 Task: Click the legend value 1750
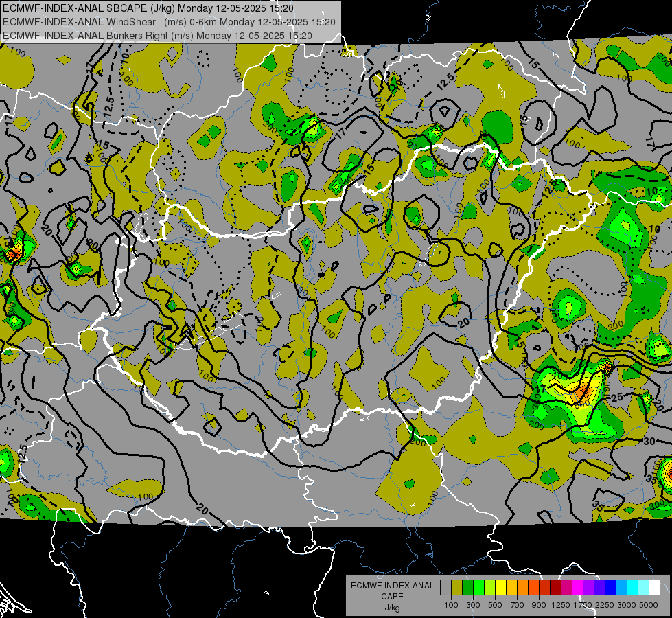pyautogui.click(x=583, y=605)
